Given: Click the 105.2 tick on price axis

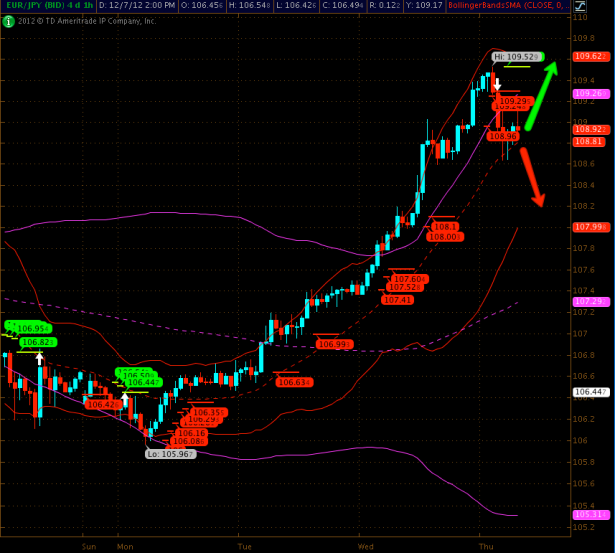Looking at the screenshot, I should coord(584,528).
